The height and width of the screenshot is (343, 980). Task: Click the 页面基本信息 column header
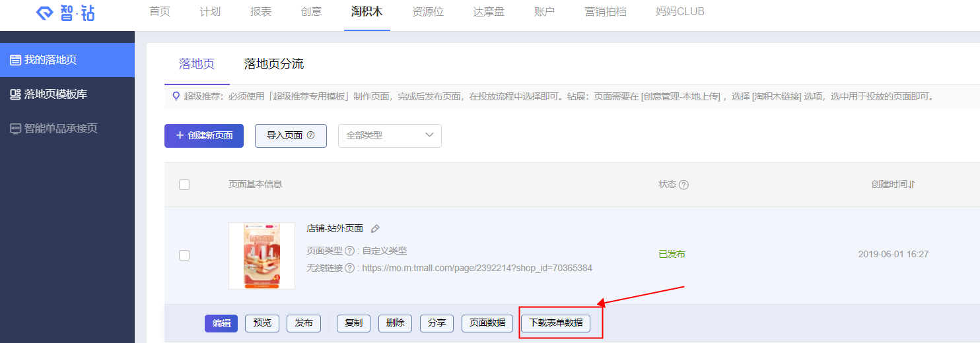pos(256,185)
